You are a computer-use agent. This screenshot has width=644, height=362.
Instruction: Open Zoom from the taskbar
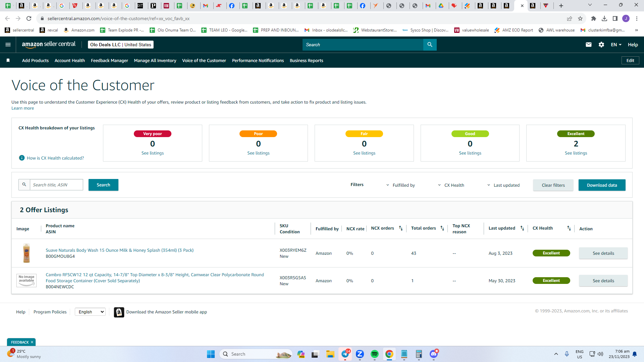point(360,354)
